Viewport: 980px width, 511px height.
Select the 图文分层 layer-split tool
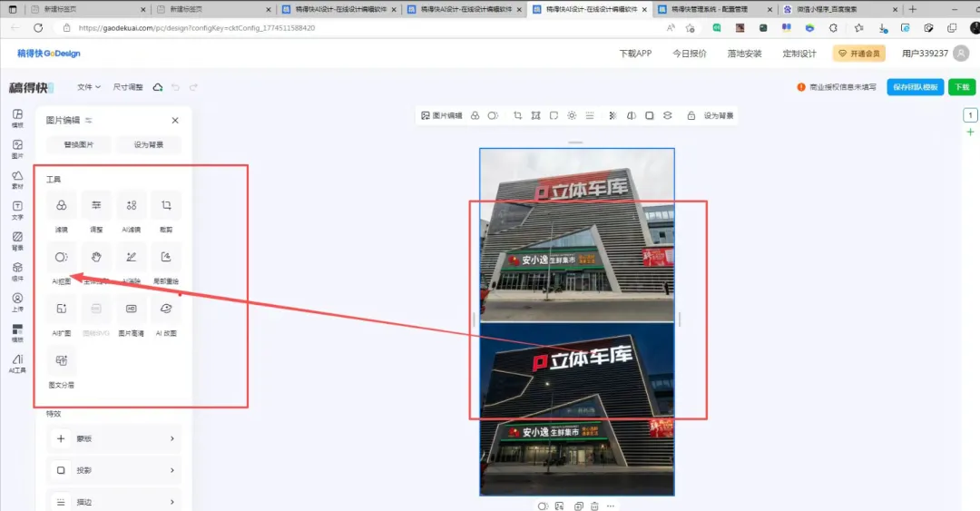pyautogui.click(x=62, y=369)
